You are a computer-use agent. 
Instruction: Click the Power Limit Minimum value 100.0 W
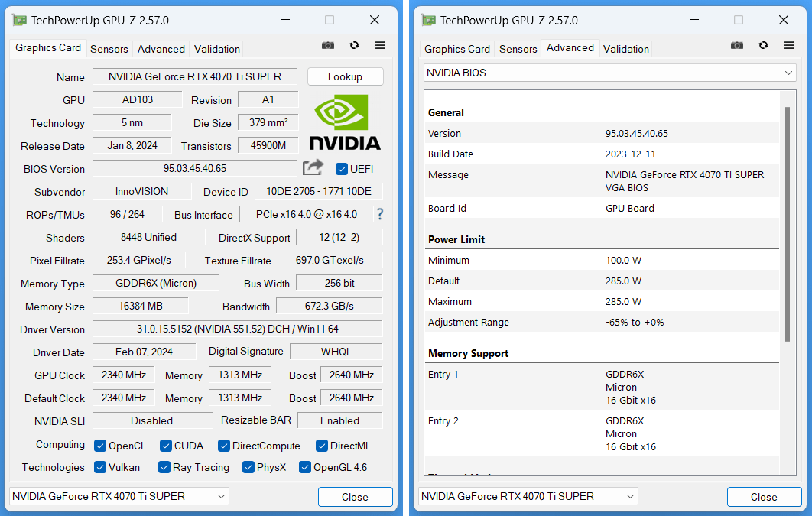pos(623,261)
